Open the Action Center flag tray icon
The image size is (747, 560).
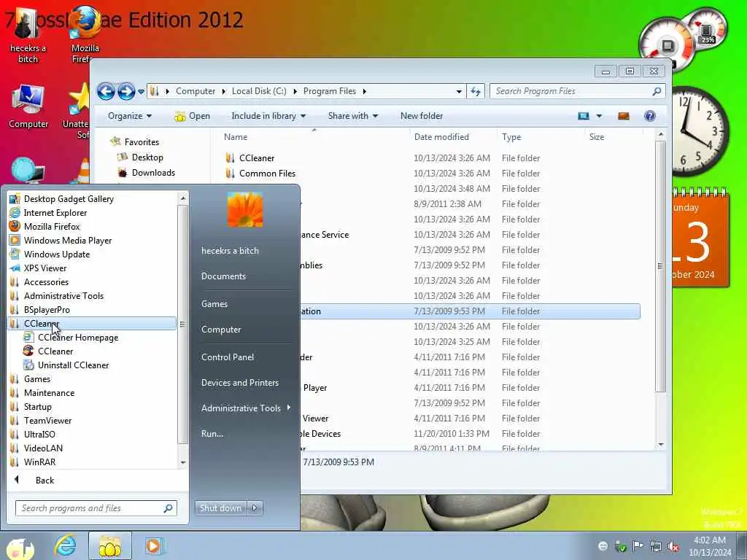[x=638, y=546]
